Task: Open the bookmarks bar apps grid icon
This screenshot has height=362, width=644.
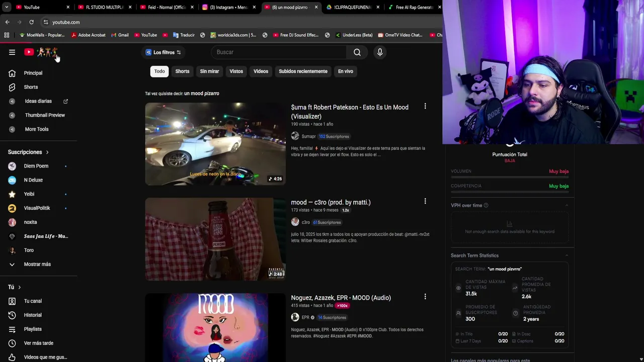Action: pos(7,35)
